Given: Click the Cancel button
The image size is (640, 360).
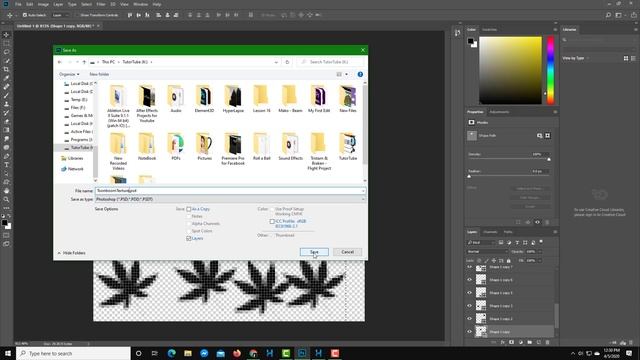Looking at the screenshot, I should click(347, 252).
